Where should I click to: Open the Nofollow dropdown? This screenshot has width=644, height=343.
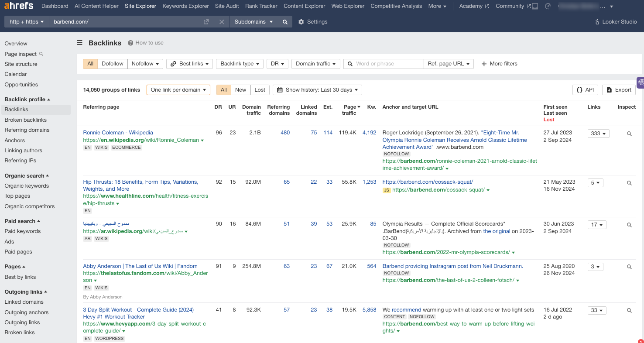(145, 64)
